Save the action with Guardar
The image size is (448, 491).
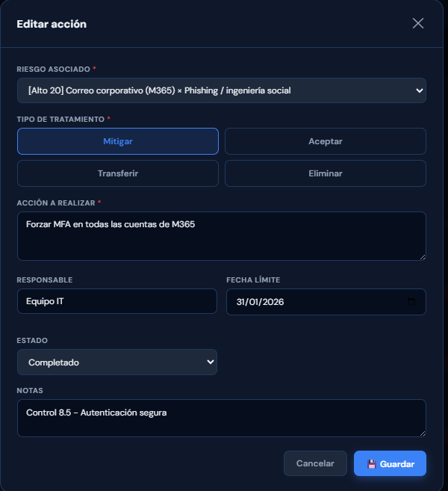coord(390,463)
